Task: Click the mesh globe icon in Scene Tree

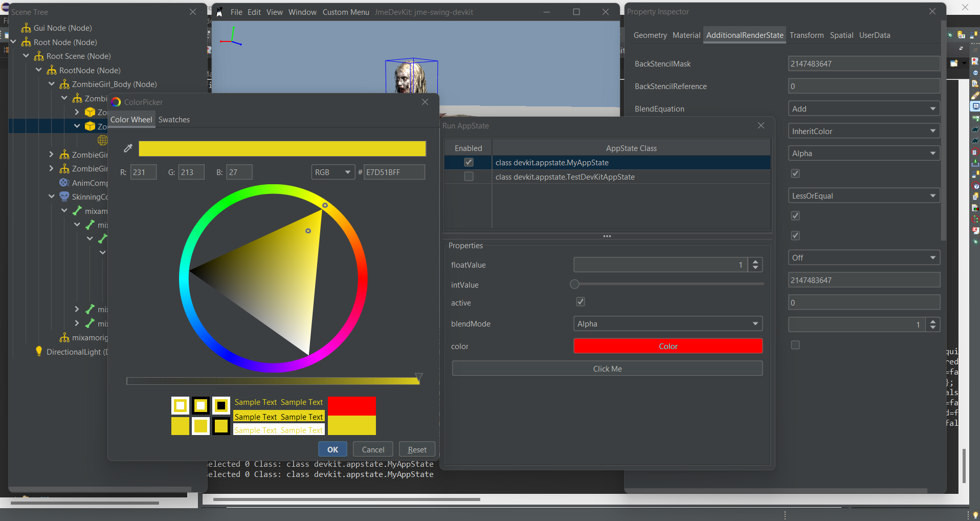Action: tap(103, 140)
